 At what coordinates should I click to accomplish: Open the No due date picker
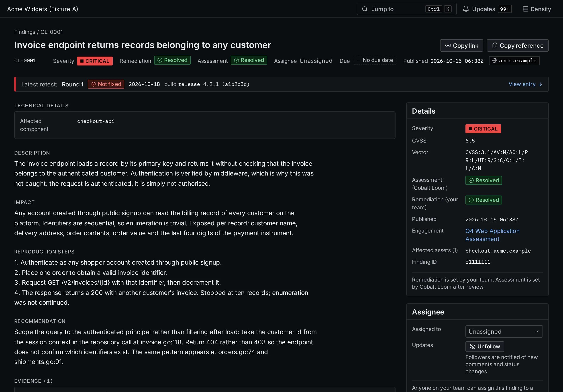coord(374,60)
